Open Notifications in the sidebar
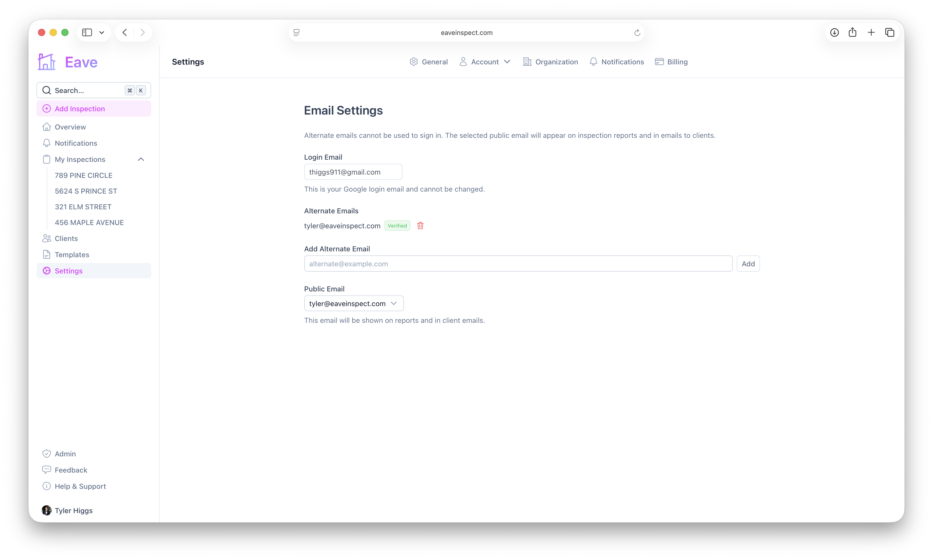 (x=94, y=143)
